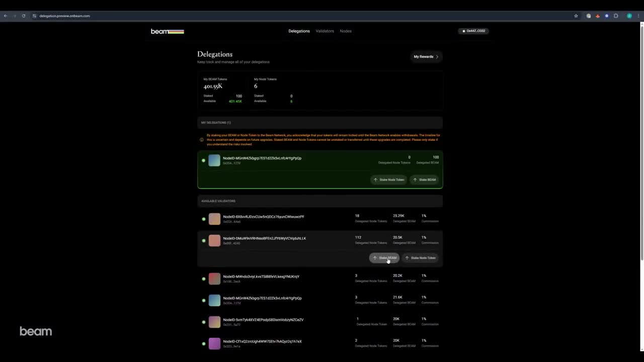Screen dimensions: 644x362
Task: Click the NodeID-DMuW9vVRHNsoBFEn2 validator avatar
Action: tap(214, 240)
